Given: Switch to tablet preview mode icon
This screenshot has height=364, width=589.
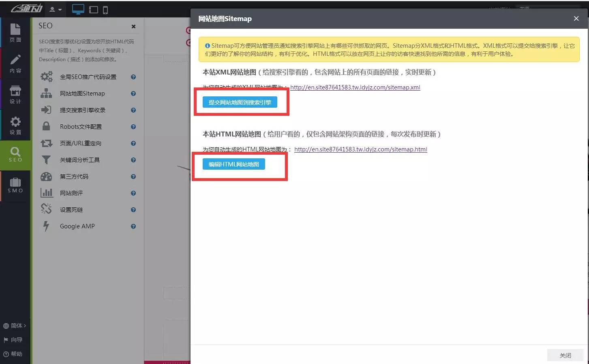Looking at the screenshot, I should [x=94, y=10].
